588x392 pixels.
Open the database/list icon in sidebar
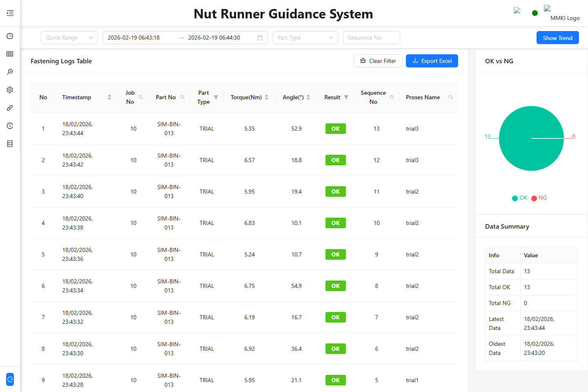[10, 144]
